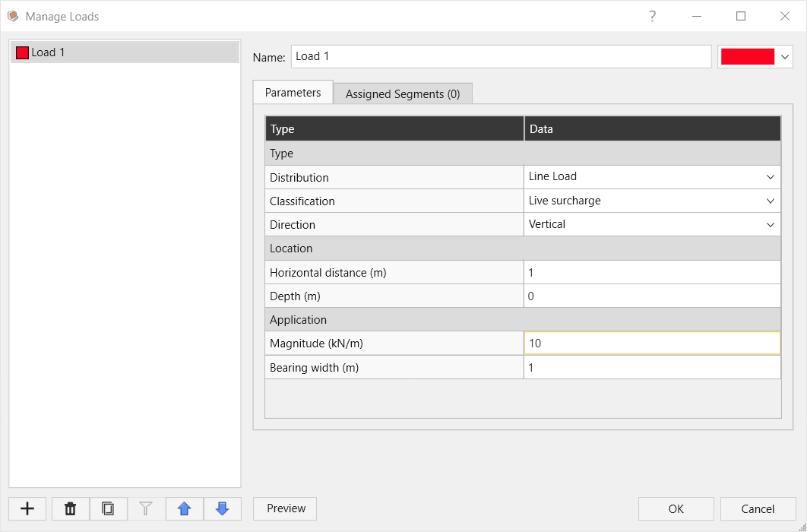Click the Application section row
807x532 pixels.
523,319
